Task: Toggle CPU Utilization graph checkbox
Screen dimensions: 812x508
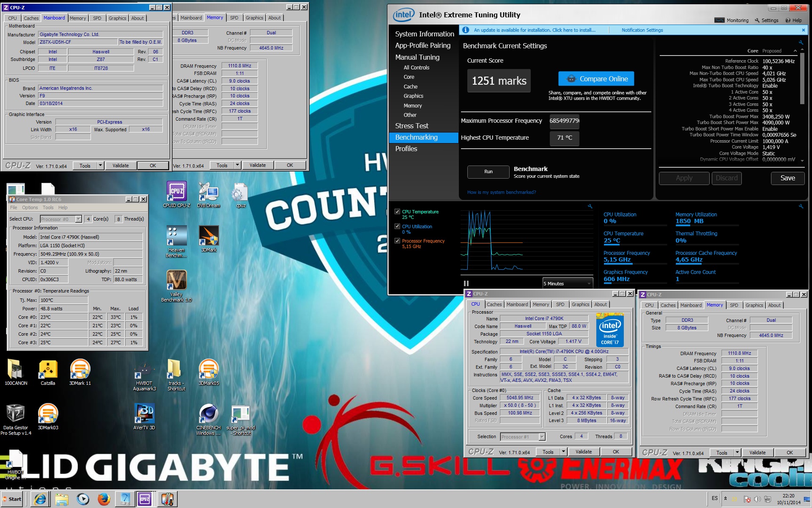Action: 397,226
